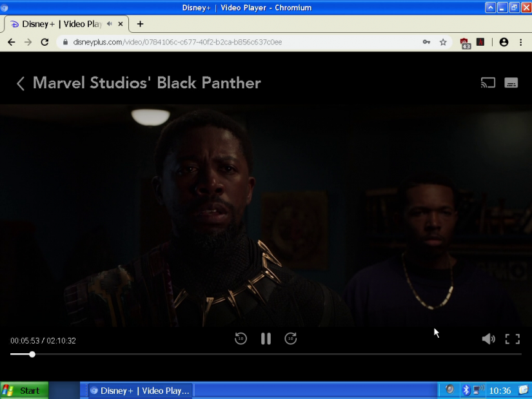
Task: Rewind 10 seconds
Action: coord(241,338)
